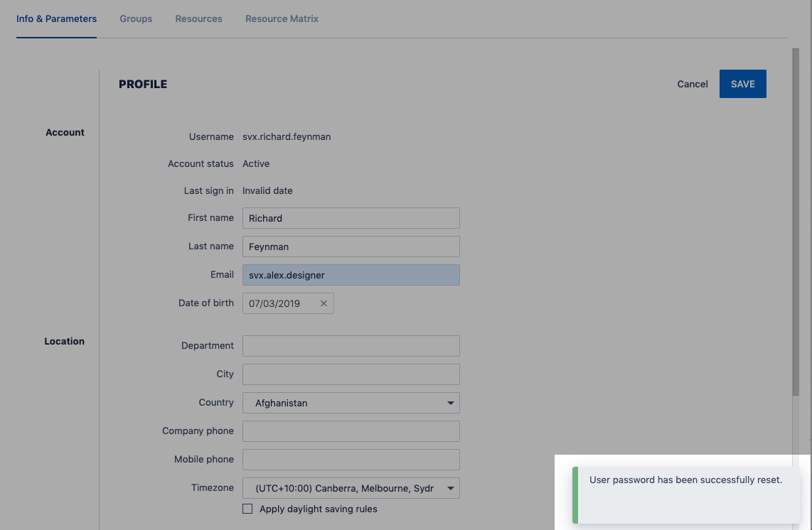Viewport: 812px width, 530px height.
Task: Clear the date of birth field
Action: (x=324, y=303)
